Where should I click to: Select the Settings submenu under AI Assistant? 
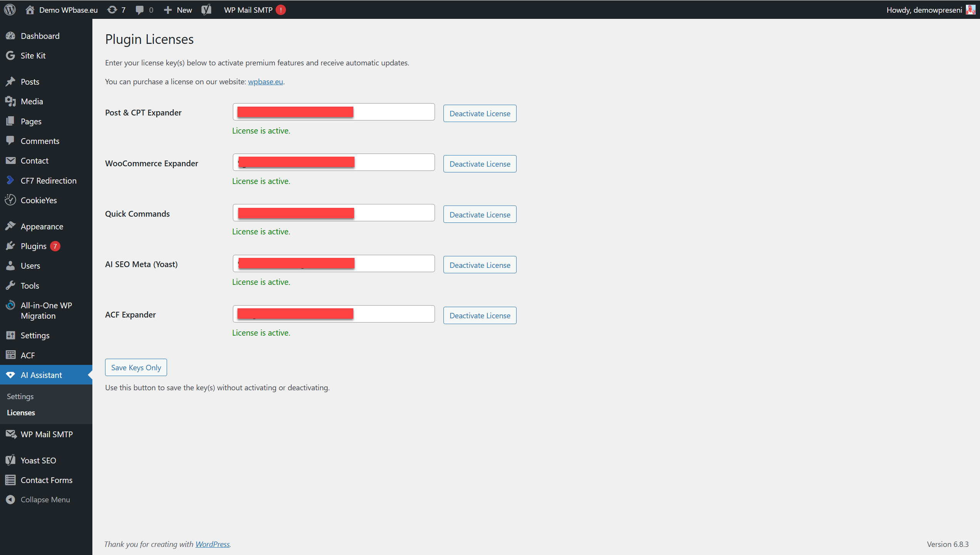[x=20, y=396]
